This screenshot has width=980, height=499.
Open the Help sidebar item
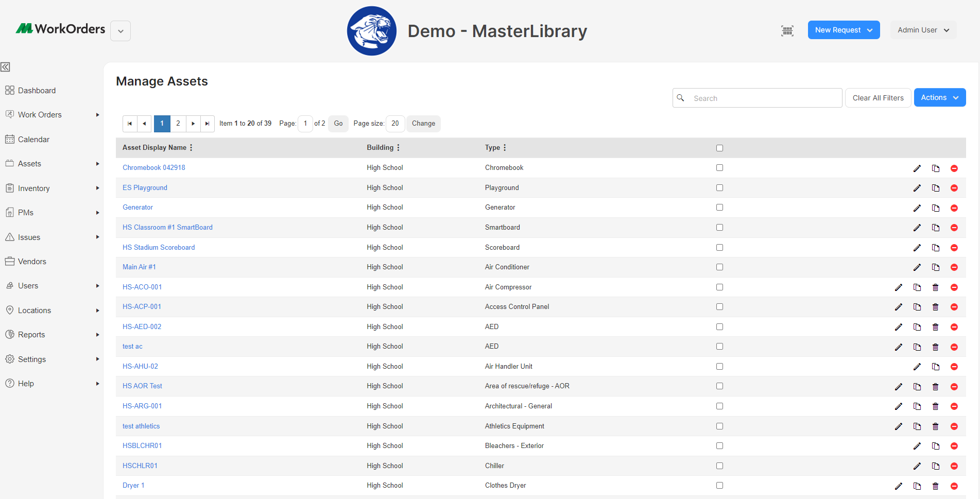(26, 384)
